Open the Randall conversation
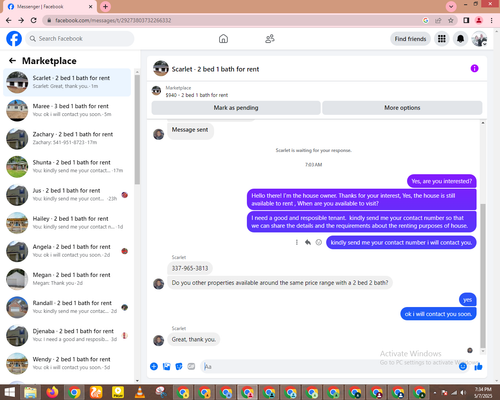 pos(67,307)
